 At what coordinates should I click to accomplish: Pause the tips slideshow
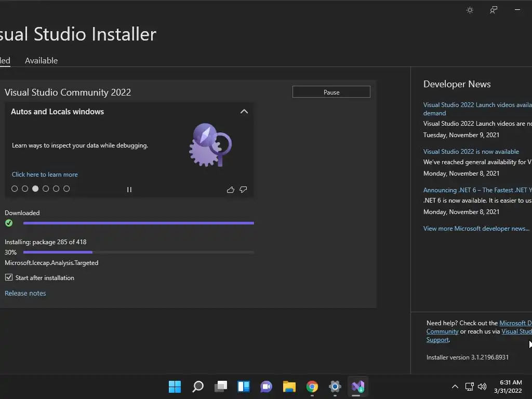(x=129, y=190)
